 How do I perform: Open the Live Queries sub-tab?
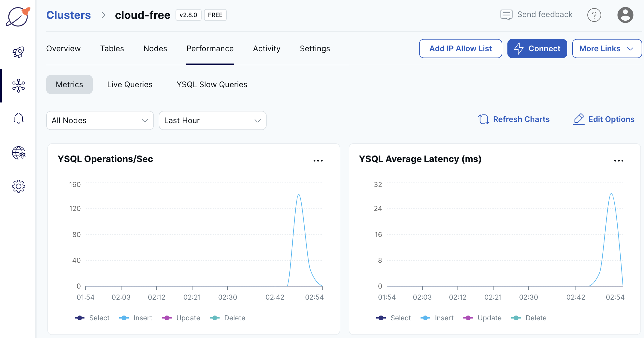click(x=130, y=84)
